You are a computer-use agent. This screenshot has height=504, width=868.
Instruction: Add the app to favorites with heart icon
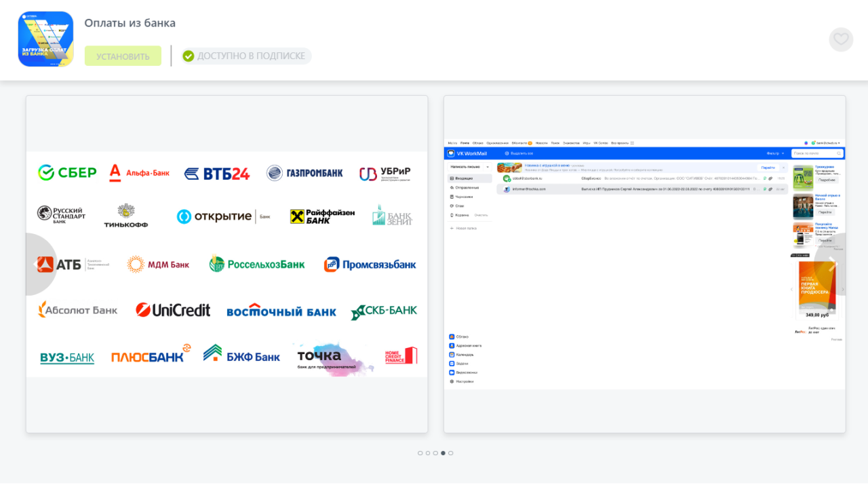pos(841,39)
